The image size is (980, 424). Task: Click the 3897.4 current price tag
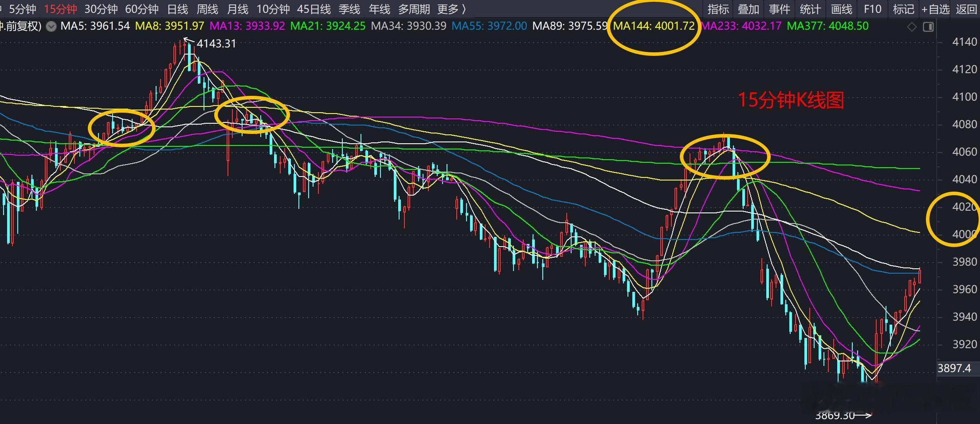tap(954, 368)
